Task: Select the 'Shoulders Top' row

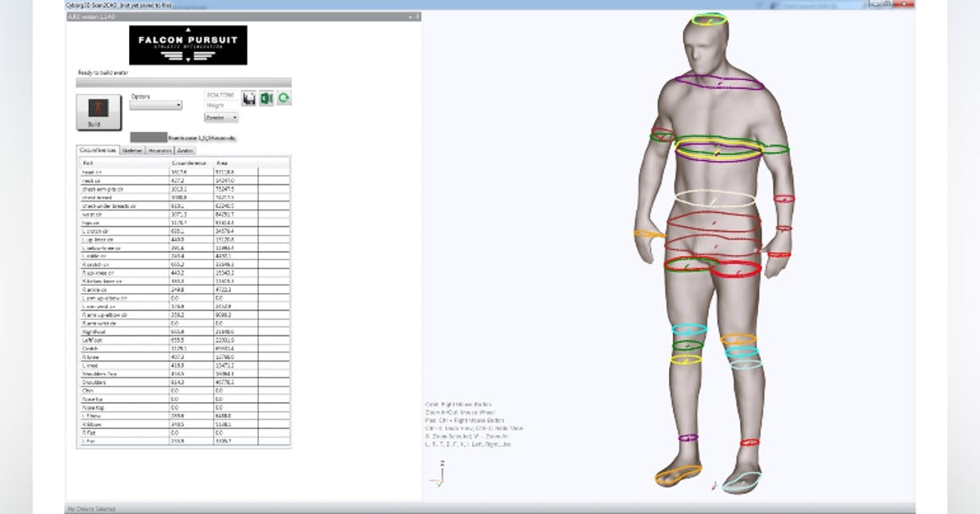Action: pyautogui.click(x=184, y=374)
